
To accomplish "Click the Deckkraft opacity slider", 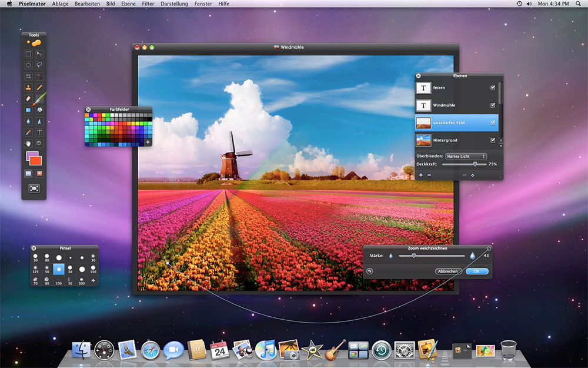I will click(475, 164).
